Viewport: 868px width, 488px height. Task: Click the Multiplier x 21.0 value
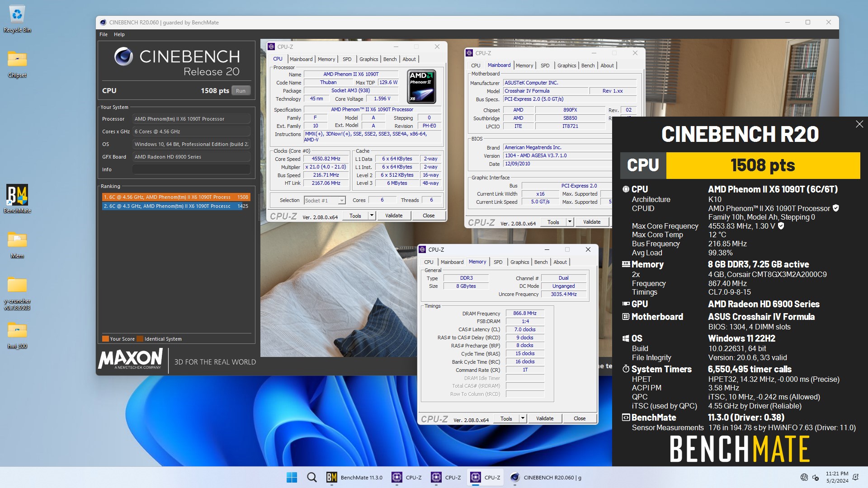coord(326,167)
